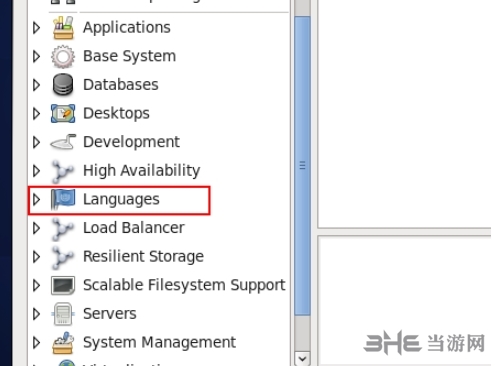Image resolution: width=495 pixels, height=366 pixels.
Task: Select the Development label
Action: (131, 142)
